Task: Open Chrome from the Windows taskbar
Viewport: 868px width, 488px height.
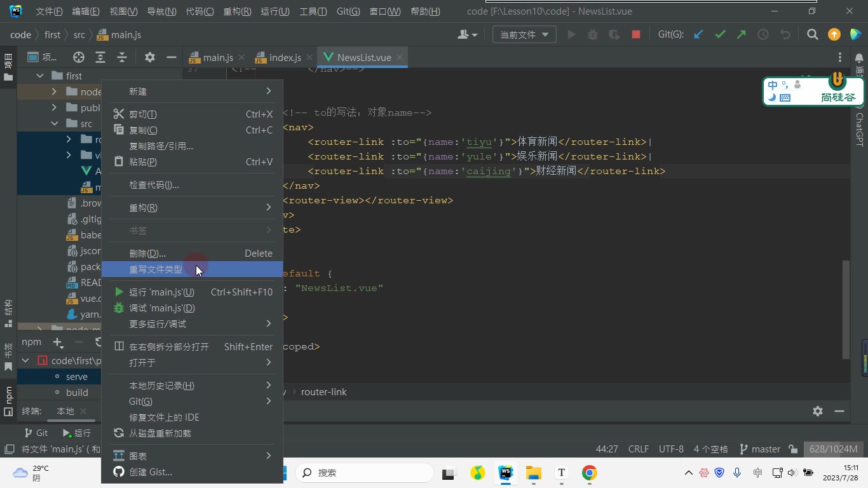Action: (589, 473)
